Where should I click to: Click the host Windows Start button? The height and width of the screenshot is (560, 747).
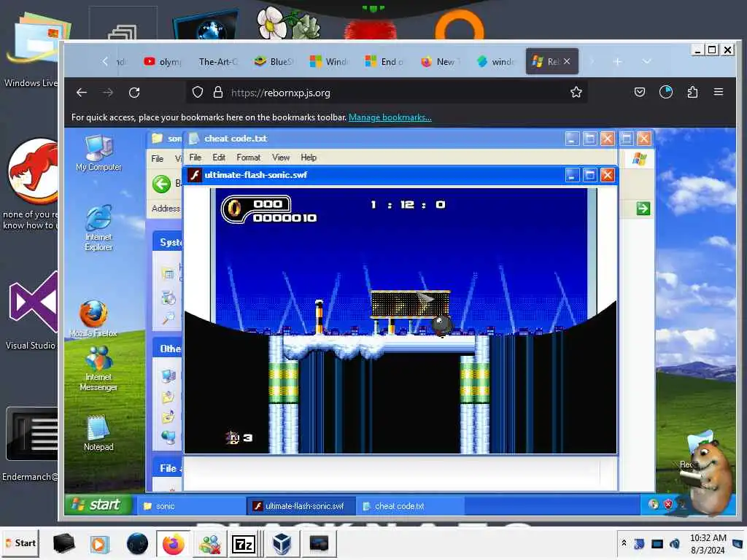[20, 543]
